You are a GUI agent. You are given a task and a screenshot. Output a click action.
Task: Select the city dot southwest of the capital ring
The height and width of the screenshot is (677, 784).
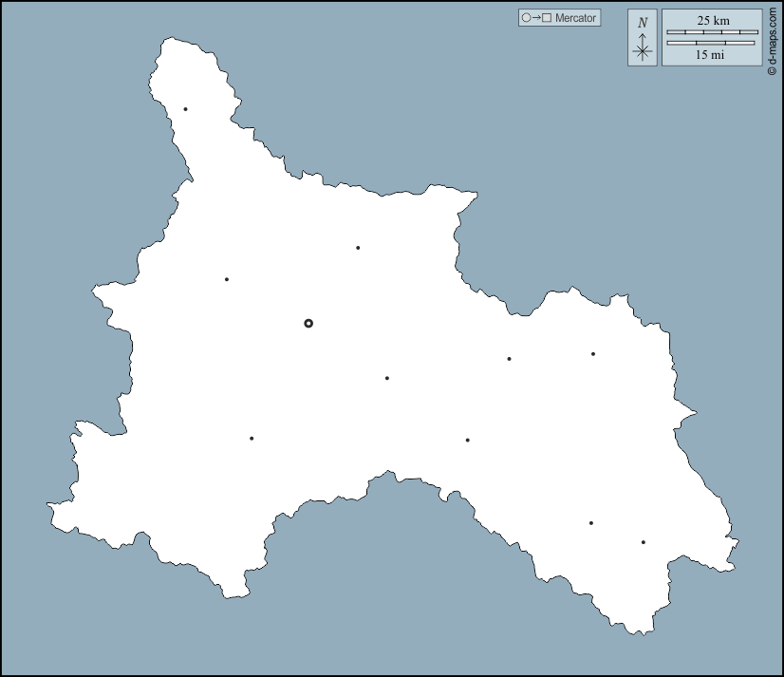(252, 439)
